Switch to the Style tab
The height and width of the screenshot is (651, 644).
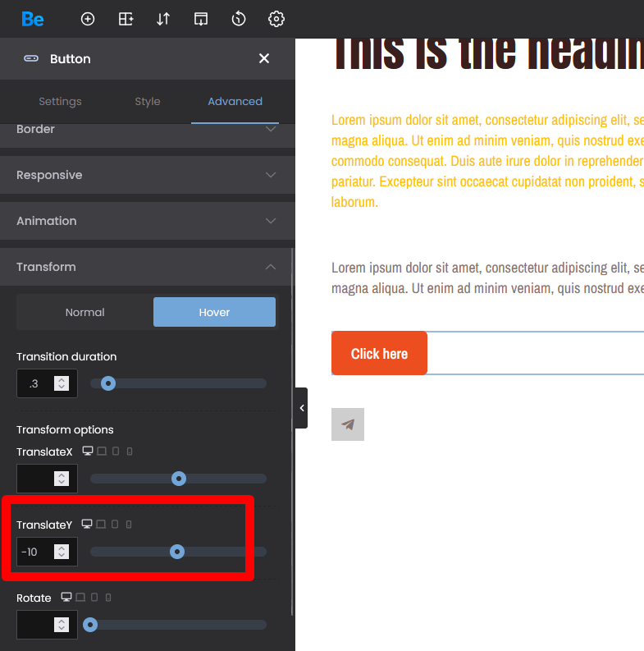(148, 102)
